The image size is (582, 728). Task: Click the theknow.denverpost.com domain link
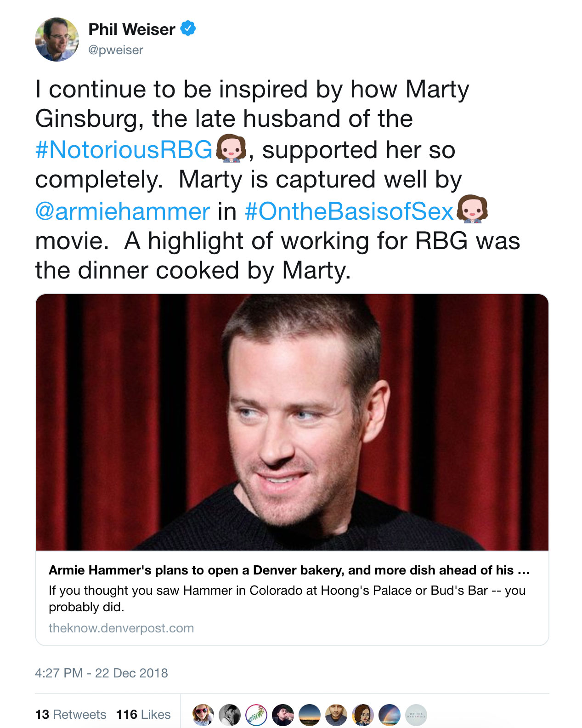tap(121, 628)
